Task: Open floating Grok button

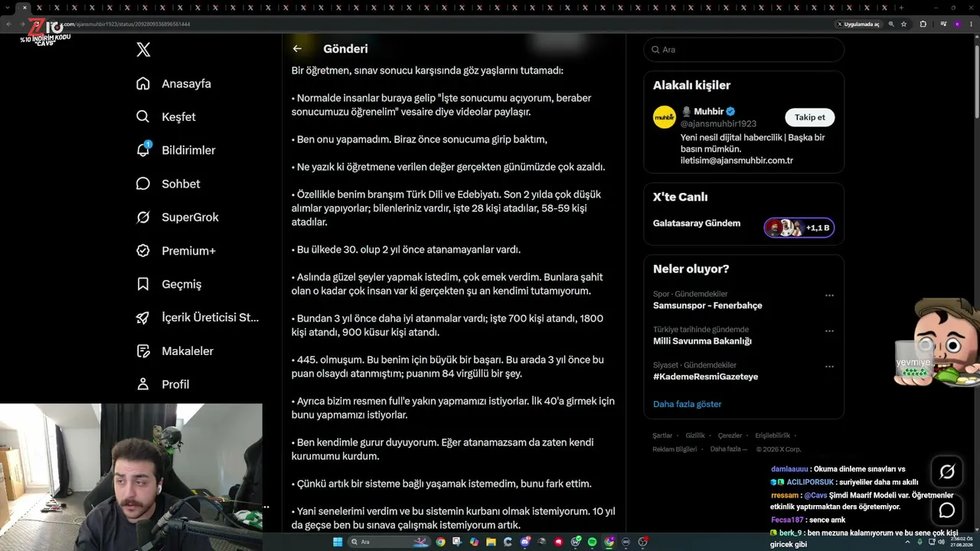Action: [947, 472]
